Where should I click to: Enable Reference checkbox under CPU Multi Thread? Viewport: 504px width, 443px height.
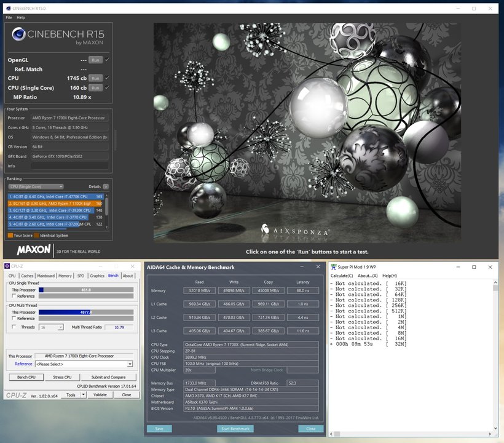[14, 318]
